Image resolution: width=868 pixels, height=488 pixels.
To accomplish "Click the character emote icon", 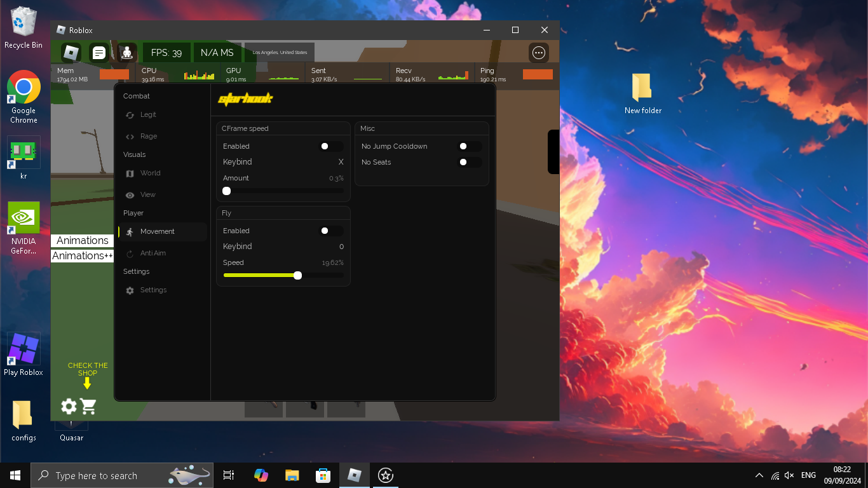I will (127, 53).
